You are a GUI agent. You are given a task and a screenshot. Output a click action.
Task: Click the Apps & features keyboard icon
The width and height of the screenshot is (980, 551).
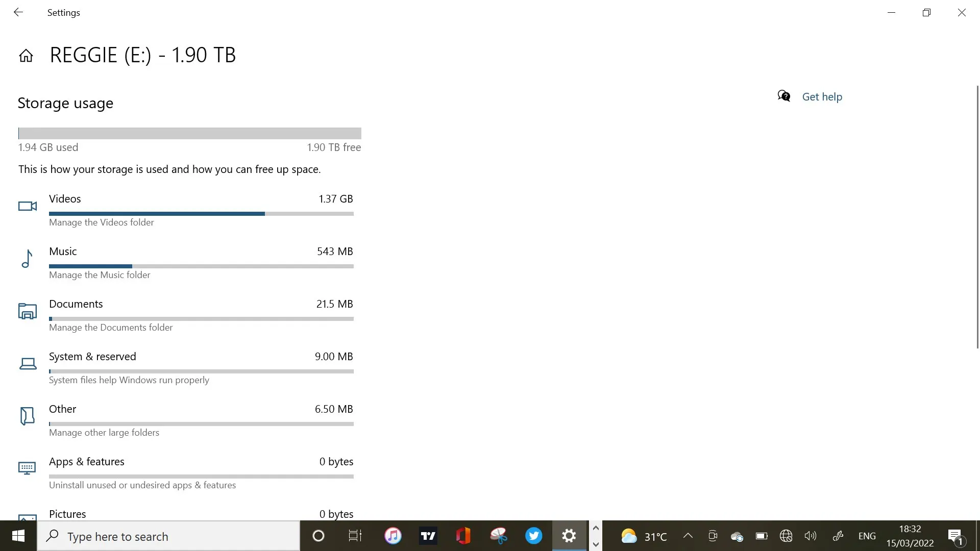[28, 468]
